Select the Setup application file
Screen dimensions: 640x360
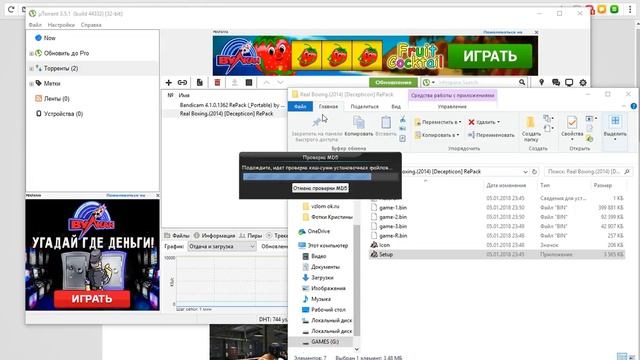pyautogui.click(x=497, y=254)
